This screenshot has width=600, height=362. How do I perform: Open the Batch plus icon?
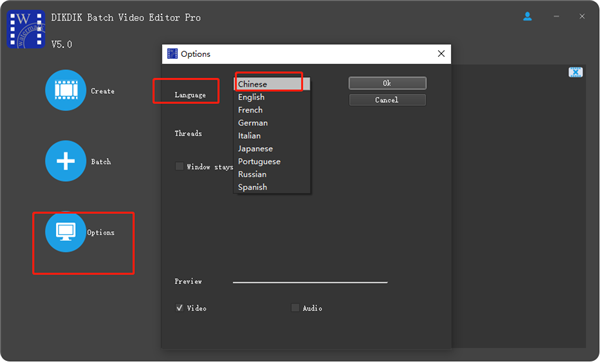pos(65,161)
